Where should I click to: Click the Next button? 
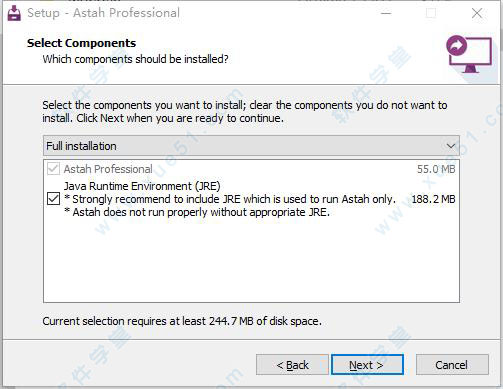(367, 365)
